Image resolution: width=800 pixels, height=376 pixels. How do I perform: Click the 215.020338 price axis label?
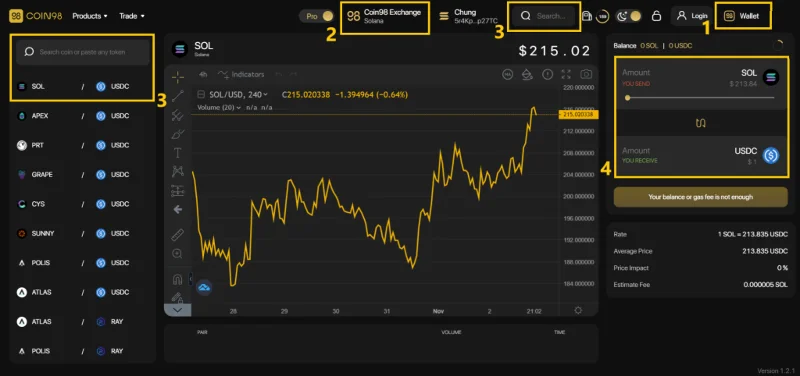tap(579, 115)
